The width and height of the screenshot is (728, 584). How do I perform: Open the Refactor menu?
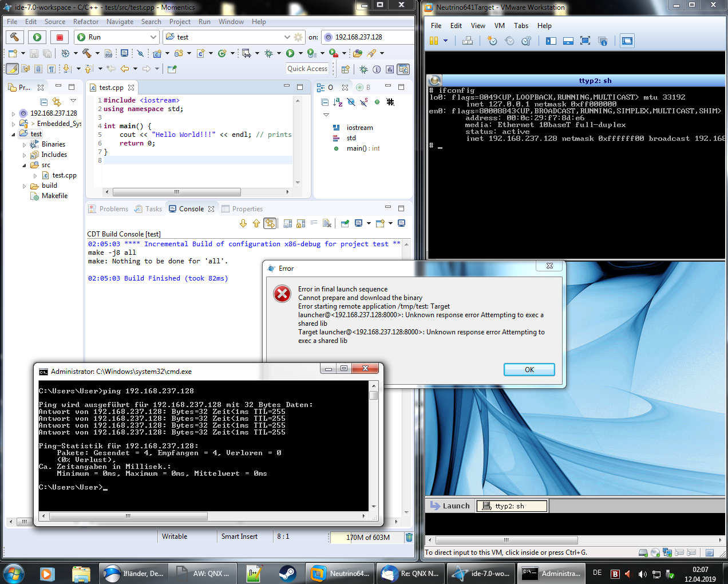tap(86, 22)
